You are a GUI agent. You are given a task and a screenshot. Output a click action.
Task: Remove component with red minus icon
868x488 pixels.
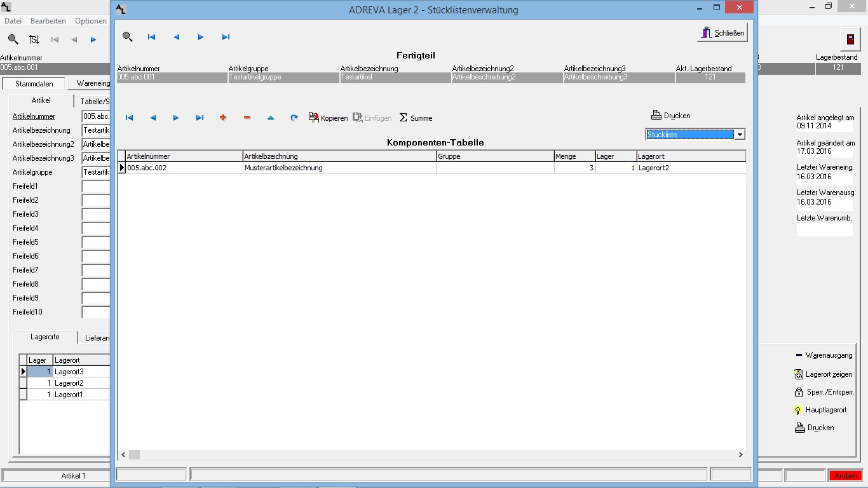[247, 118]
